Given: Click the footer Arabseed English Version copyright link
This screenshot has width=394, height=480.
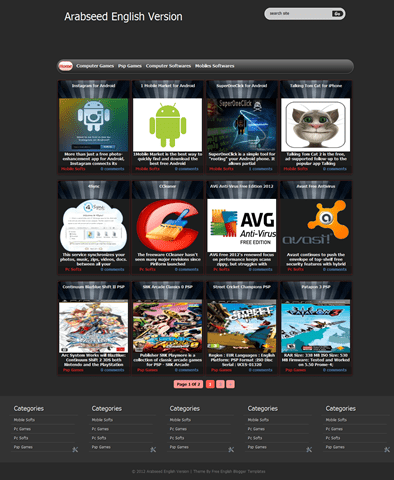Looking at the screenshot, I should [168, 472].
